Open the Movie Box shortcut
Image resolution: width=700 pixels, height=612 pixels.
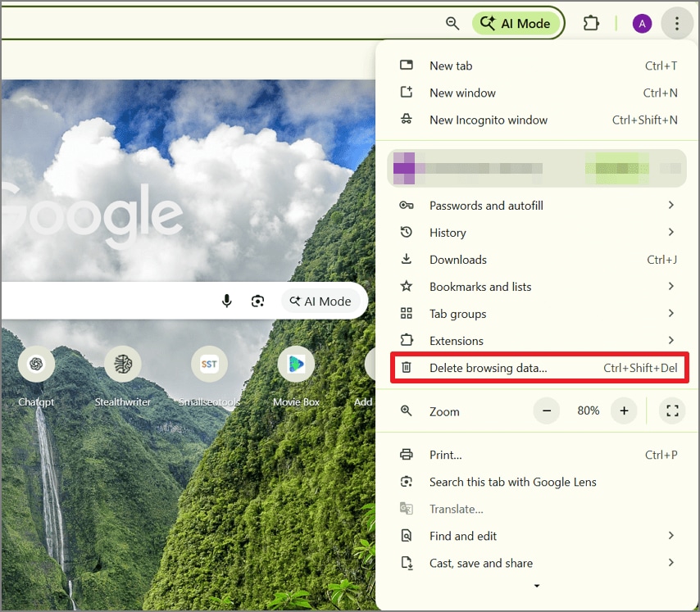[296, 377]
